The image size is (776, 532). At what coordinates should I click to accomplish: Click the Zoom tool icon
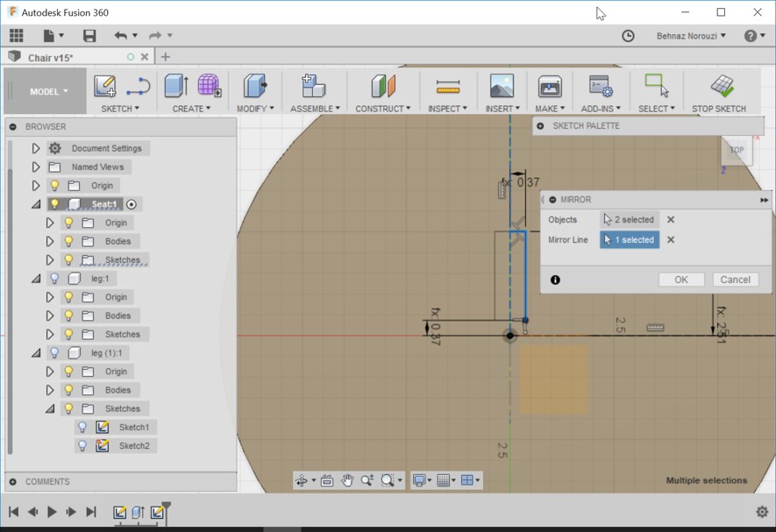[x=367, y=480]
